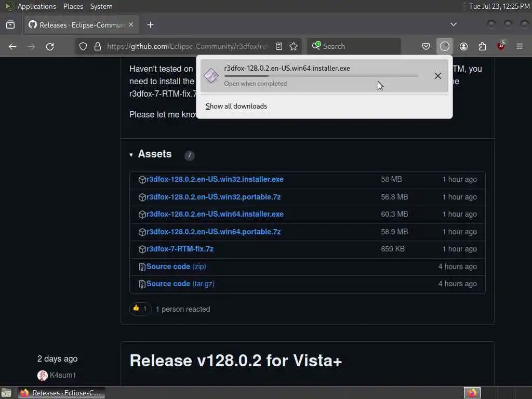The image size is (532, 399).
Task: Open K4sum1 user profile link
Action: [63, 375]
